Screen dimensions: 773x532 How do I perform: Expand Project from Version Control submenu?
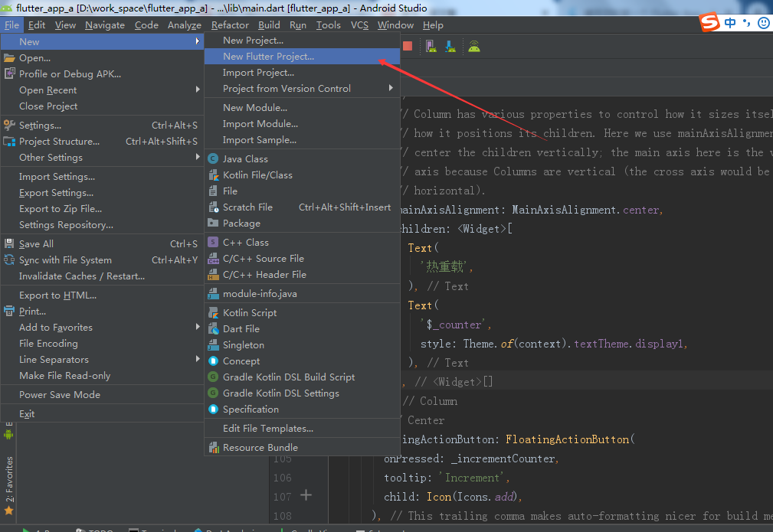click(302, 89)
